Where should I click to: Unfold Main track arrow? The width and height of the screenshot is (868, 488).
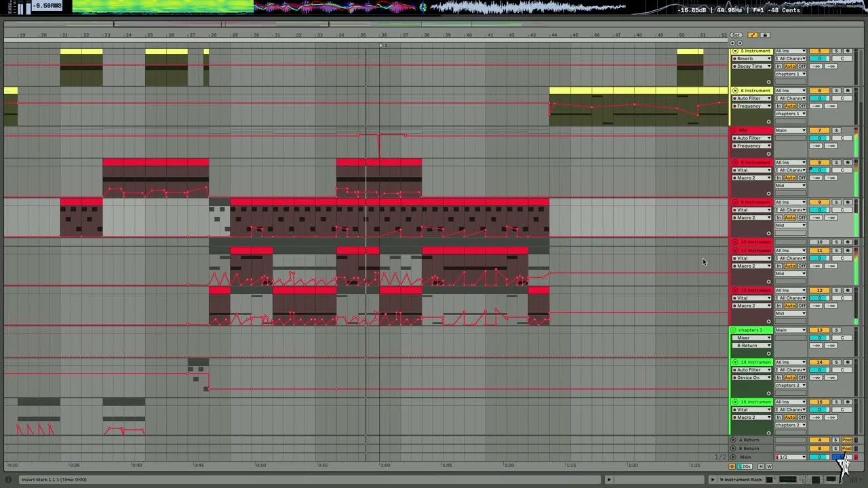(x=733, y=457)
